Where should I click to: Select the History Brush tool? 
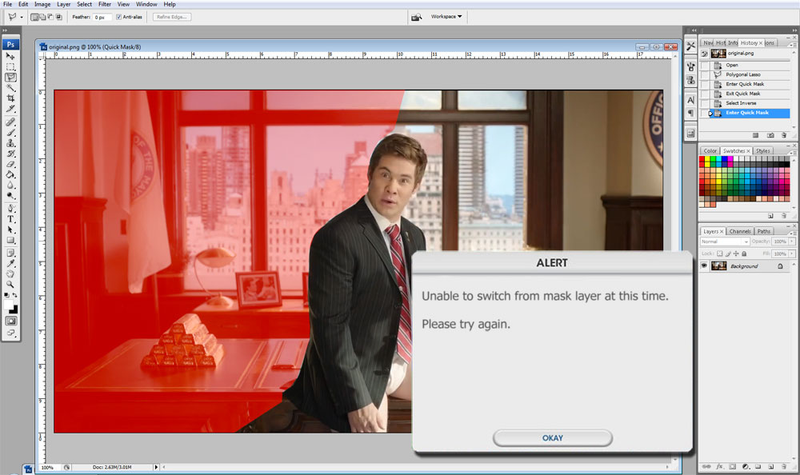[x=11, y=154]
